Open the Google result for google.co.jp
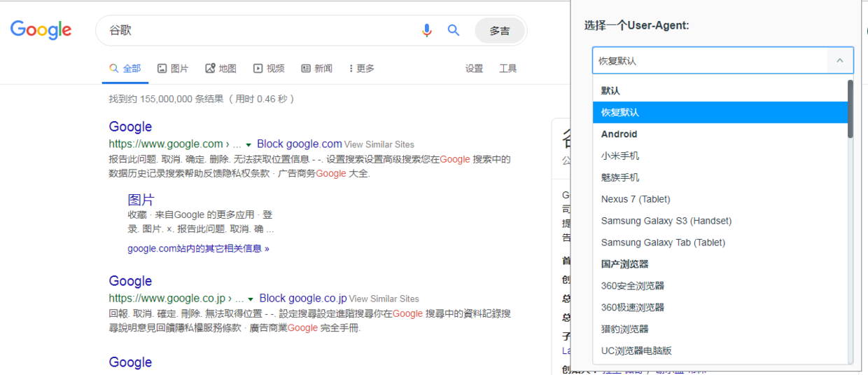This screenshot has height=375, width=868. point(130,281)
